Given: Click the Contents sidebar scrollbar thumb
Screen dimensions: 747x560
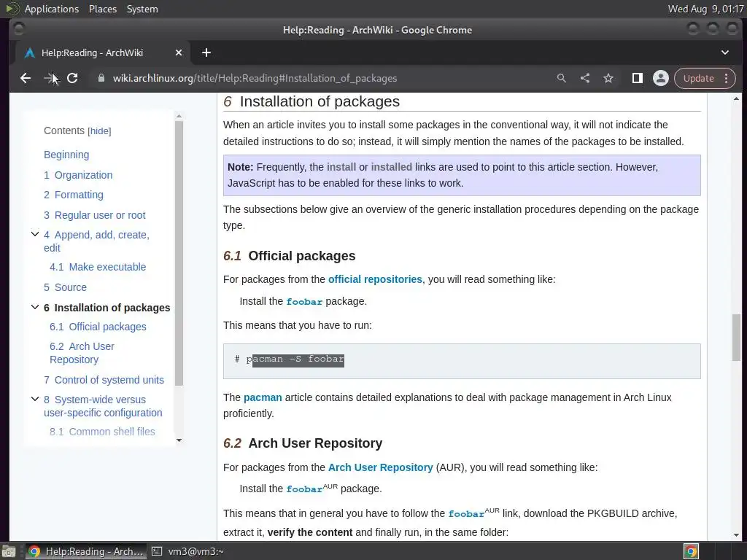Looking at the screenshot, I should [x=179, y=253].
